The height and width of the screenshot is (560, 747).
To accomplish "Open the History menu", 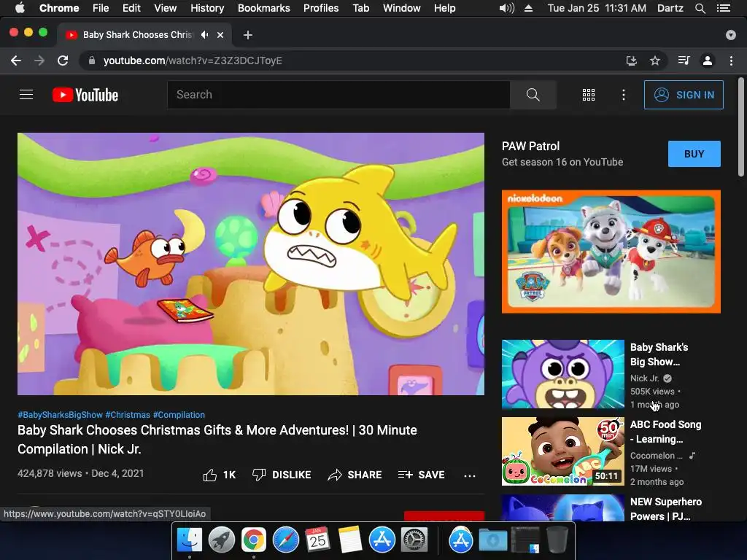I will click(207, 8).
